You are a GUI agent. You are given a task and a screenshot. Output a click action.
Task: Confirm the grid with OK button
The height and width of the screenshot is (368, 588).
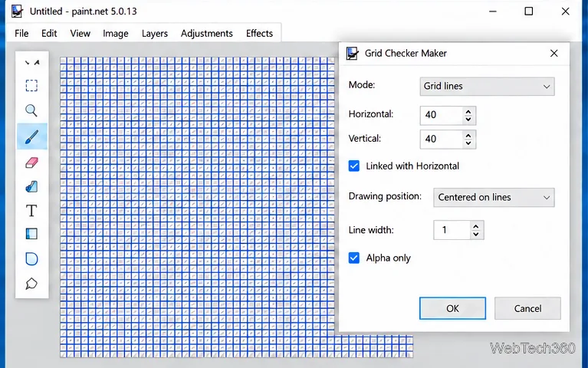[452, 308]
